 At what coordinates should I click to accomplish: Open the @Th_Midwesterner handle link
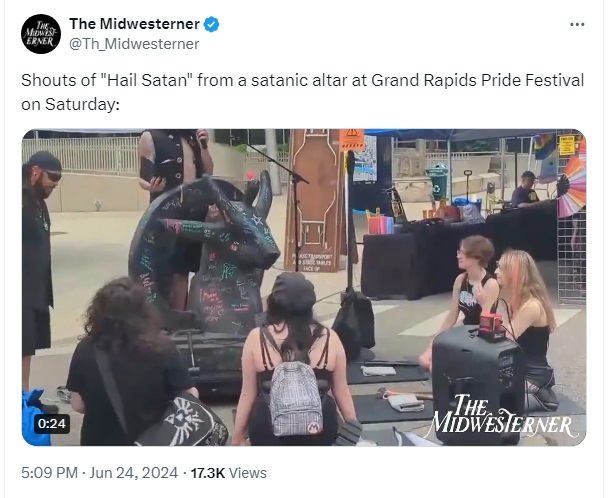pos(134,44)
